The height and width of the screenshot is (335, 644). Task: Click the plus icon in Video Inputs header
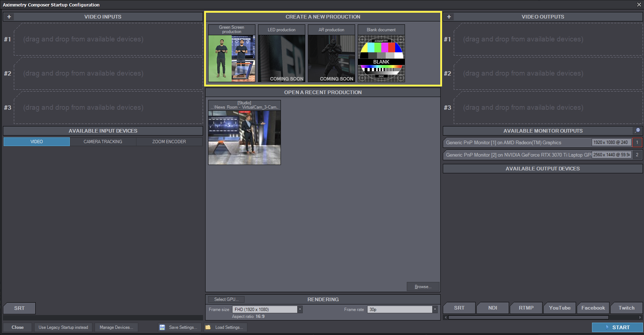click(x=9, y=17)
